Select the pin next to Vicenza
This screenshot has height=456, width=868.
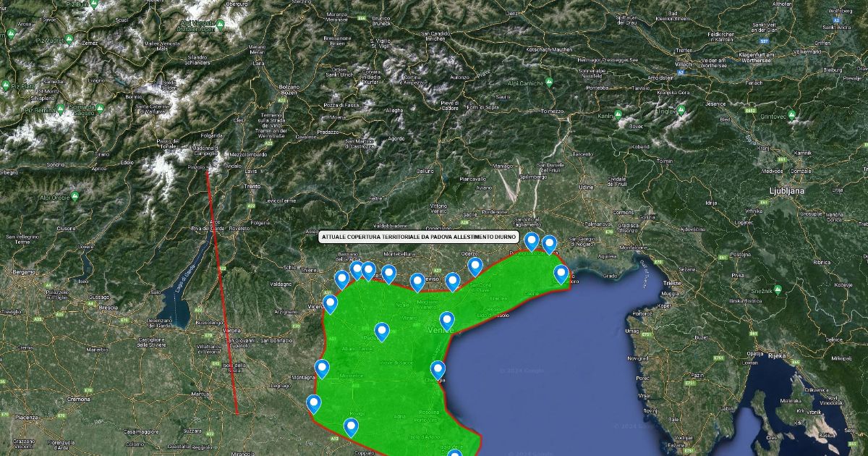click(x=331, y=304)
